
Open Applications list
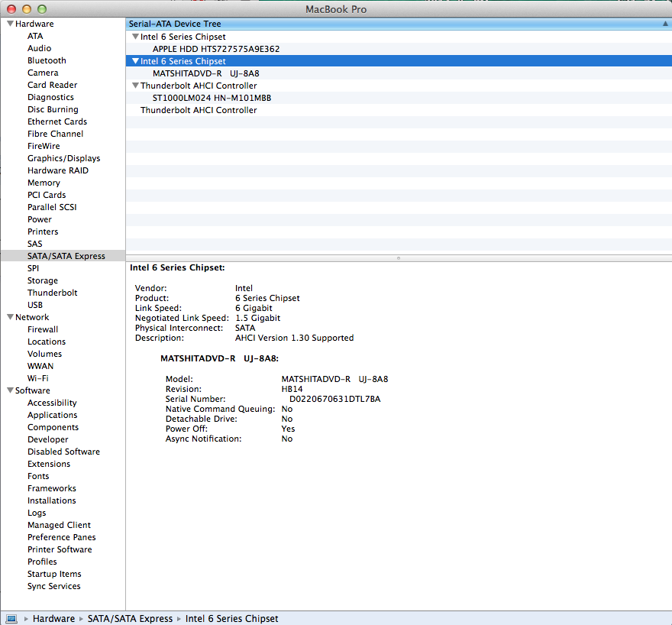coord(52,415)
